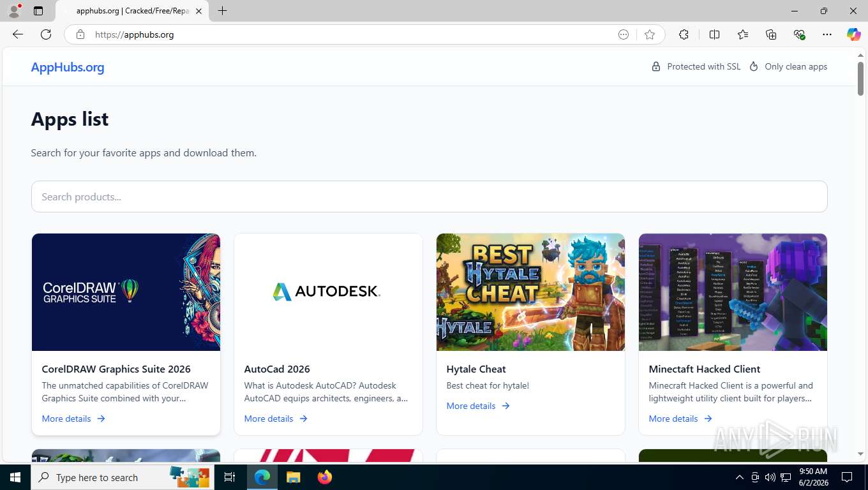Refresh the apphubs.org page
The height and width of the screenshot is (490, 868).
tap(46, 34)
